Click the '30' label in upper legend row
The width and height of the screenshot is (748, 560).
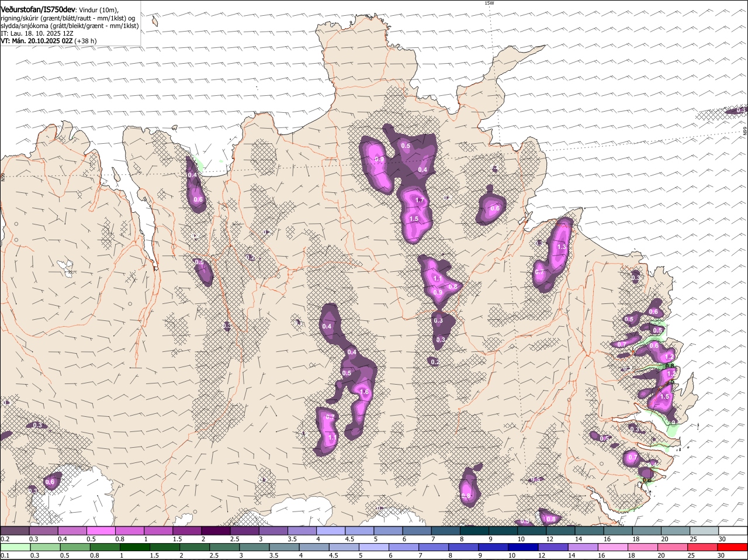[722, 539]
